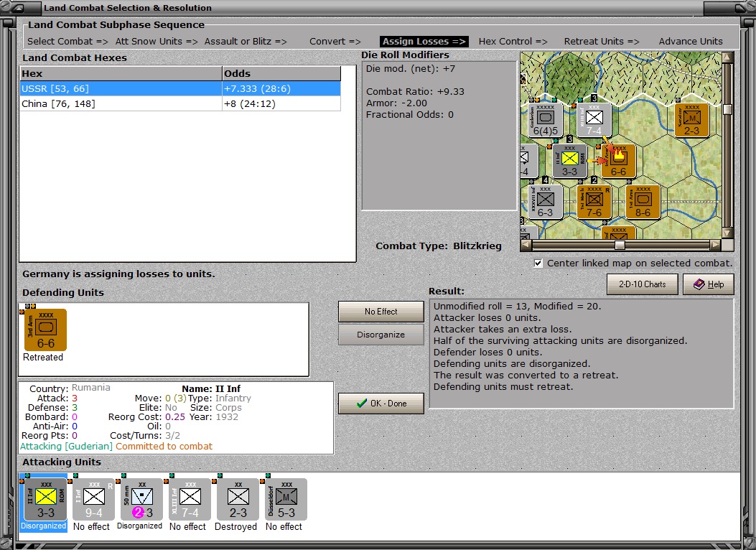The width and height of the screenshot is (756, 550).
Task: Click the +8 (24:12) odds cell
Action: pos(281,103)
